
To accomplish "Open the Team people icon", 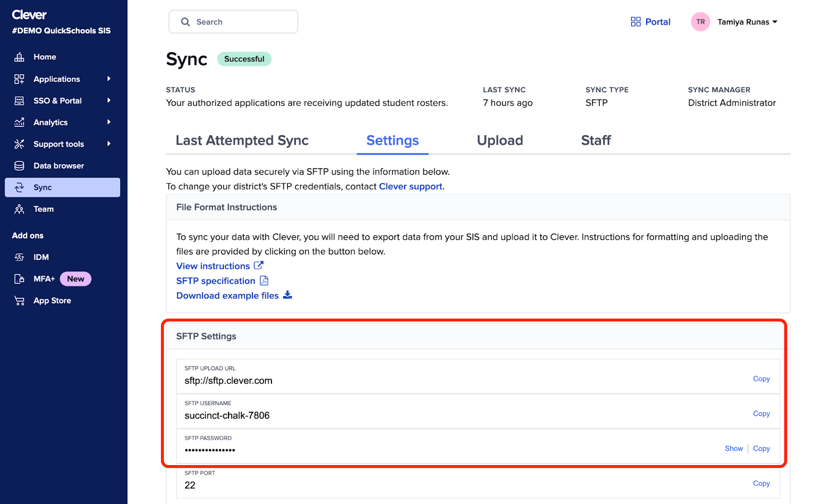I will 19,209.
